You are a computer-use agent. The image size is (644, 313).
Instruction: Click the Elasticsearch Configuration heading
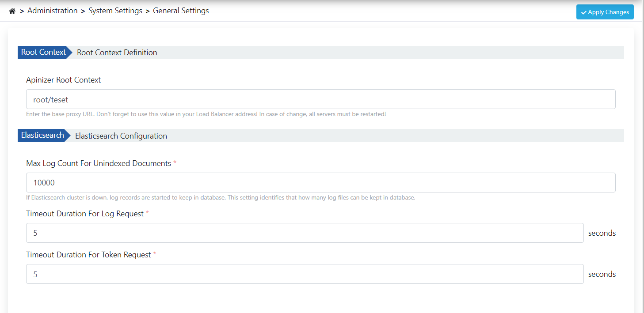[x=121, y=136]
